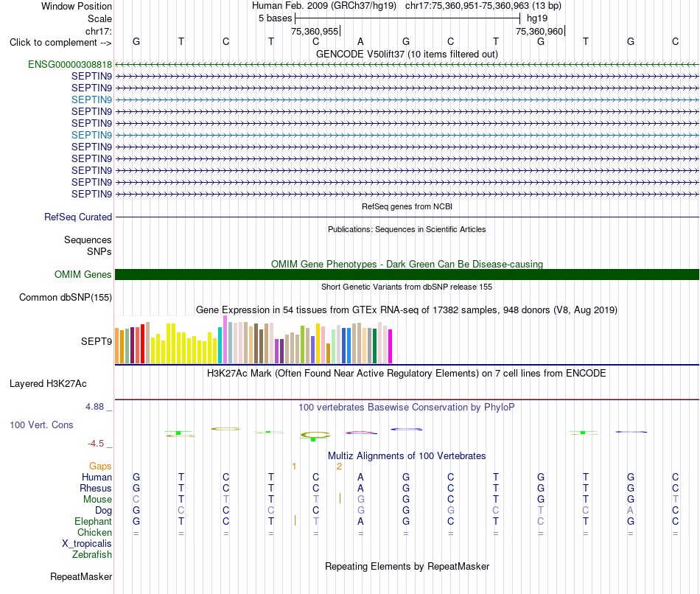Click the 75,360,955 position marker
The image size is (700, 594).
pos(315,31)
